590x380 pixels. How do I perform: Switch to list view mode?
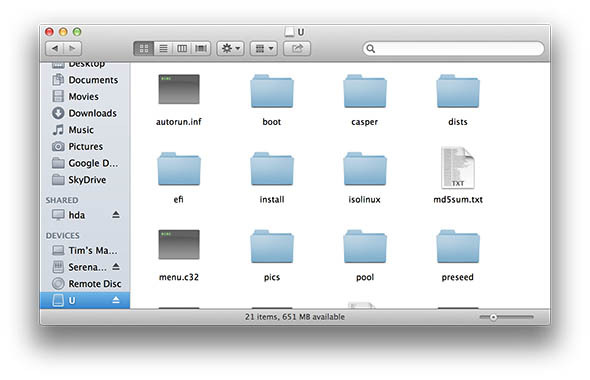163,49
